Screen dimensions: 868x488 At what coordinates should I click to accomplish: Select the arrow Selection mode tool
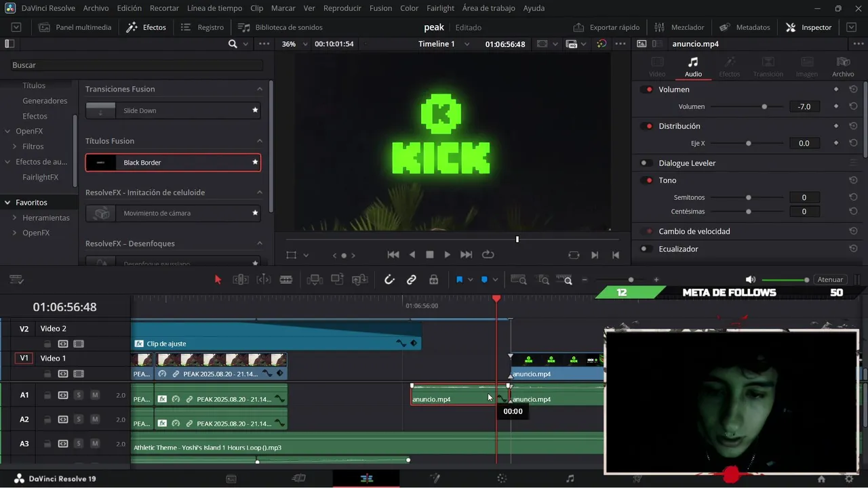pos(218,279)
